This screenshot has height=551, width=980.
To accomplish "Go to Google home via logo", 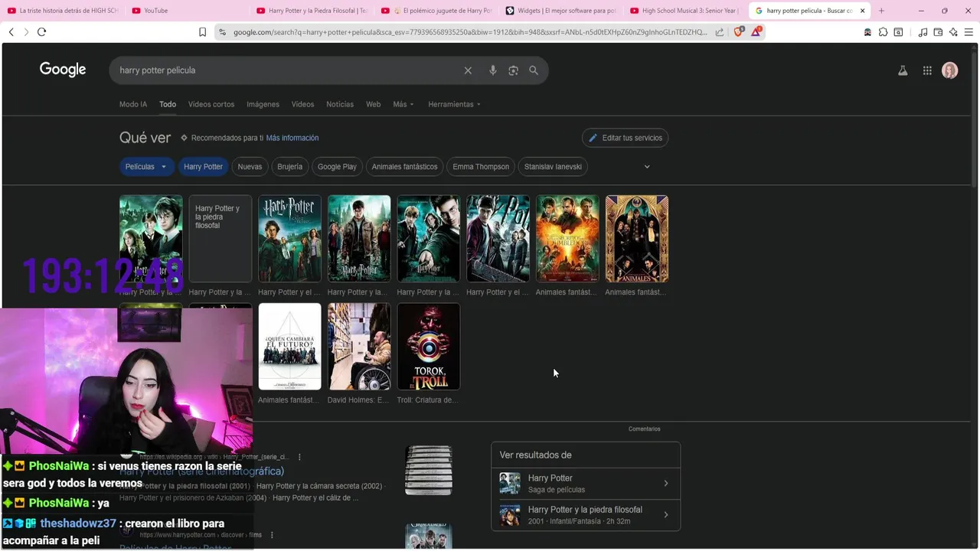I will [63, 70].
